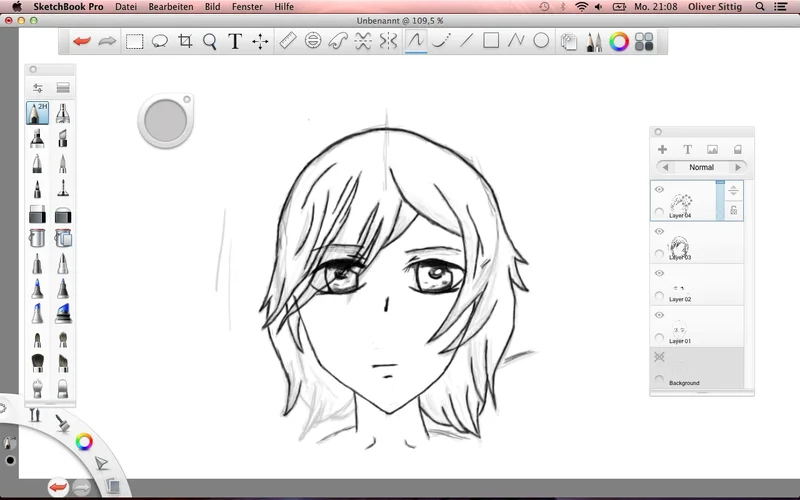Select the paint bucket fill brush
Screen dimensions: 800x500
pyautogui.click(x=37, y=238)
